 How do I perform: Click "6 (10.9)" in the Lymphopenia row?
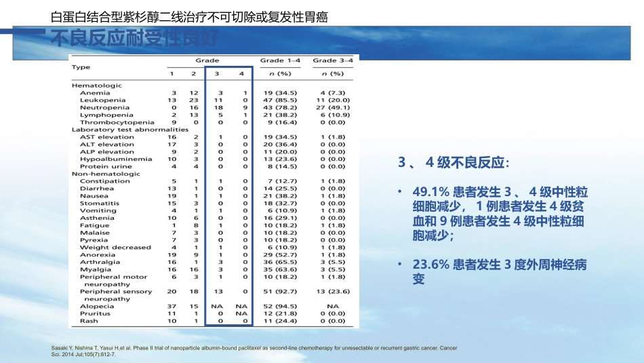tap(335, 115)
